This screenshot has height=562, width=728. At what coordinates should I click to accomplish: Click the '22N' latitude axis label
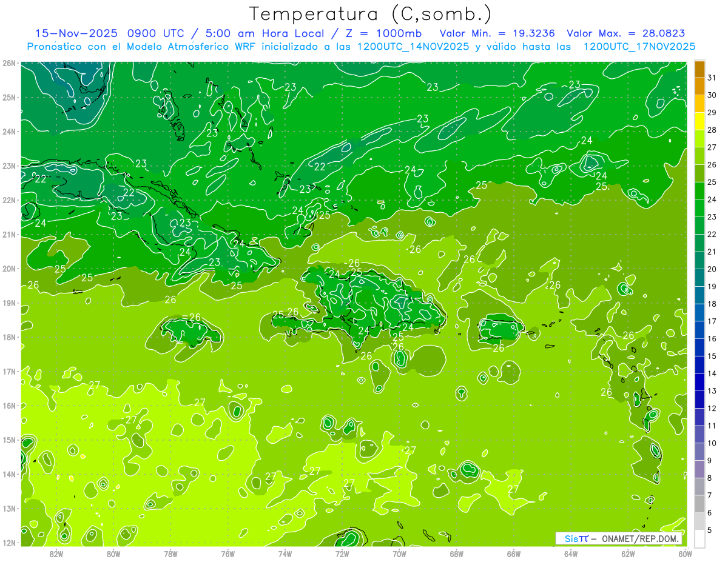click(9, 200)
